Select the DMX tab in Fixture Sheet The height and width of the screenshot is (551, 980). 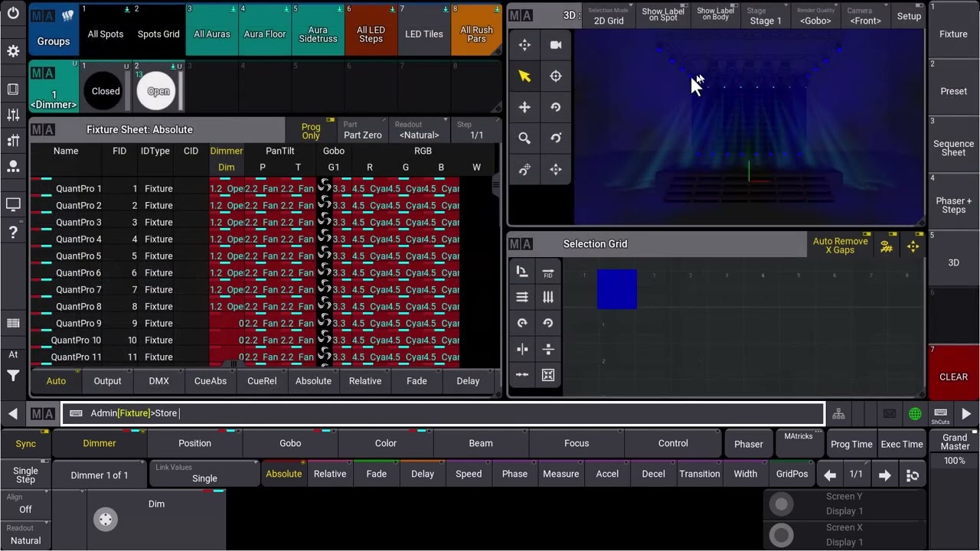click(159, 381)
